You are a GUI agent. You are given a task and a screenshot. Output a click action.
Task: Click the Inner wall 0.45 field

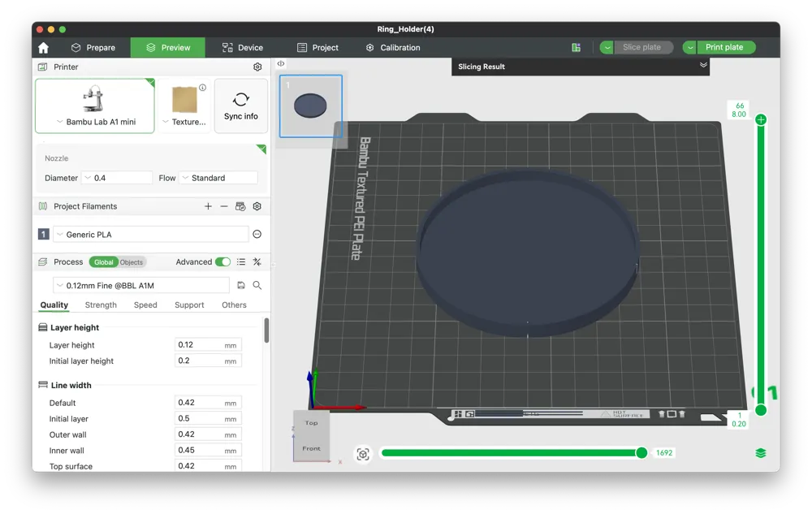(x=208, y=451)
